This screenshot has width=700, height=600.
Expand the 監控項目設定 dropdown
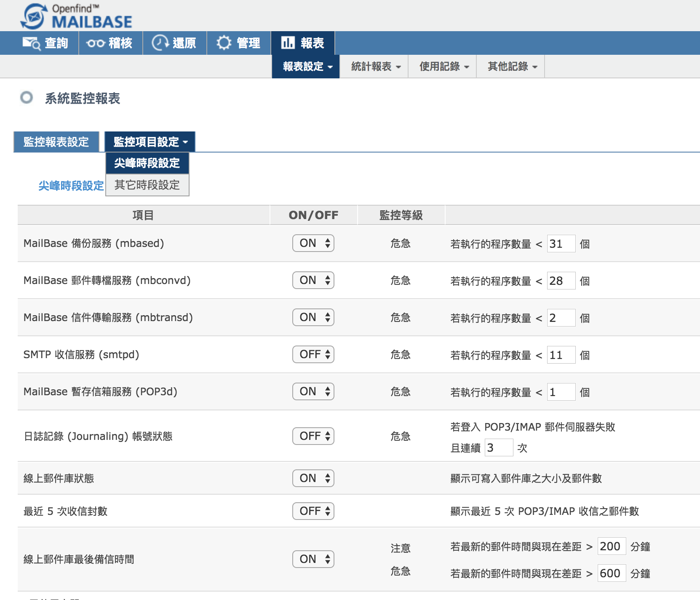point(149,142)
